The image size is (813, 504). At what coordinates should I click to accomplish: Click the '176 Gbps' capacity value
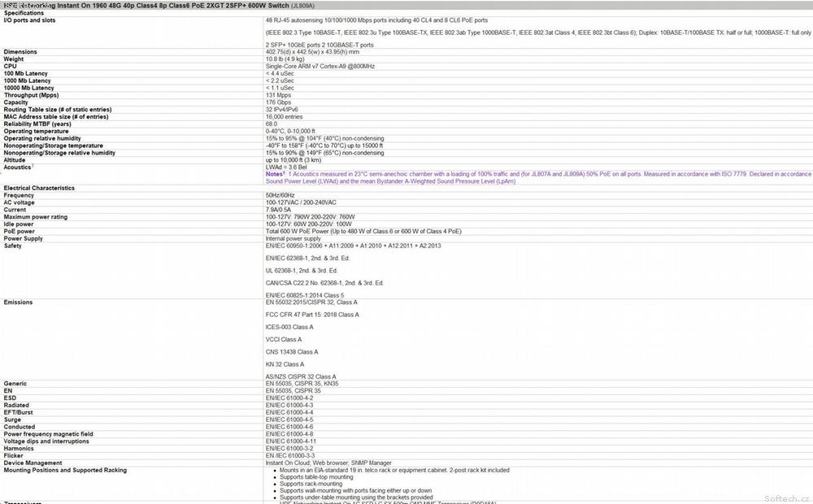(x=278, y=102)
